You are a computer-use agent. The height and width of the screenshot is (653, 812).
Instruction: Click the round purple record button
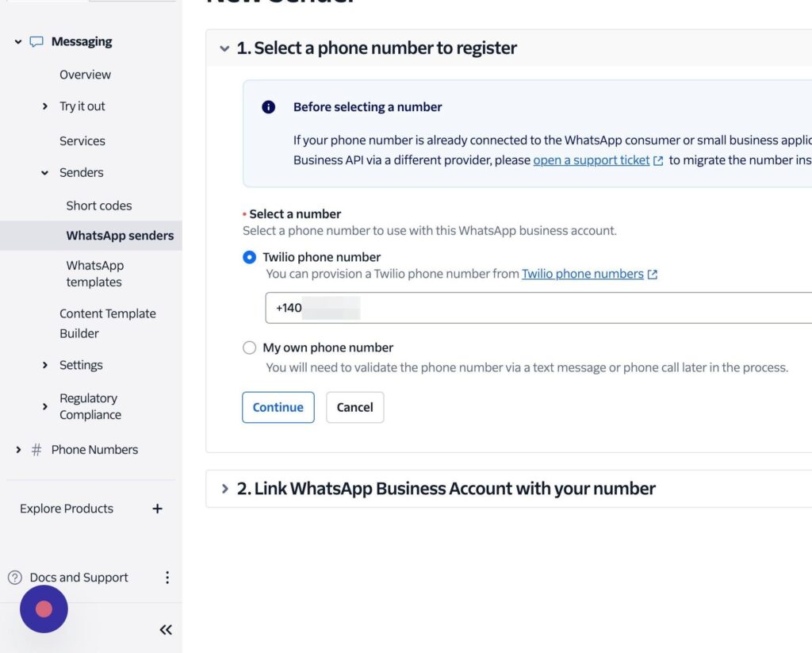(44, 609)
